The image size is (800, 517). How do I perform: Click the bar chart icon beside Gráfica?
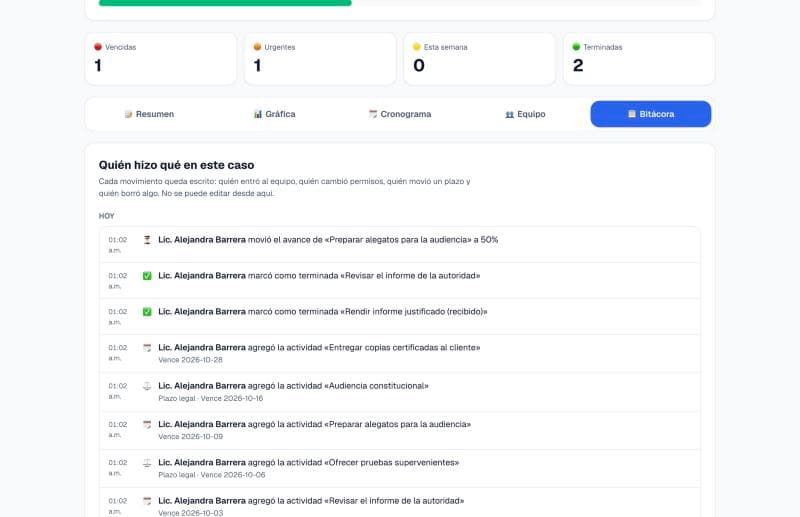coord(258,114)
